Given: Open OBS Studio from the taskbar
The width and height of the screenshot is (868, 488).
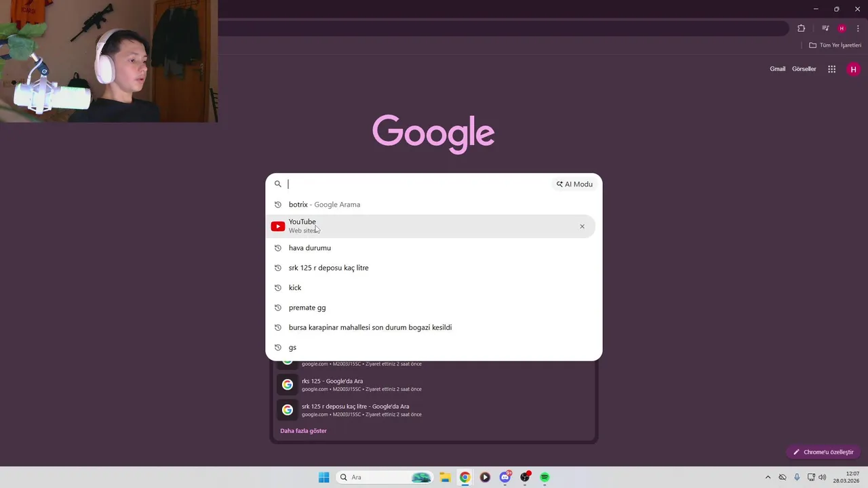Looking at the screenshot, I should point(525,477).
